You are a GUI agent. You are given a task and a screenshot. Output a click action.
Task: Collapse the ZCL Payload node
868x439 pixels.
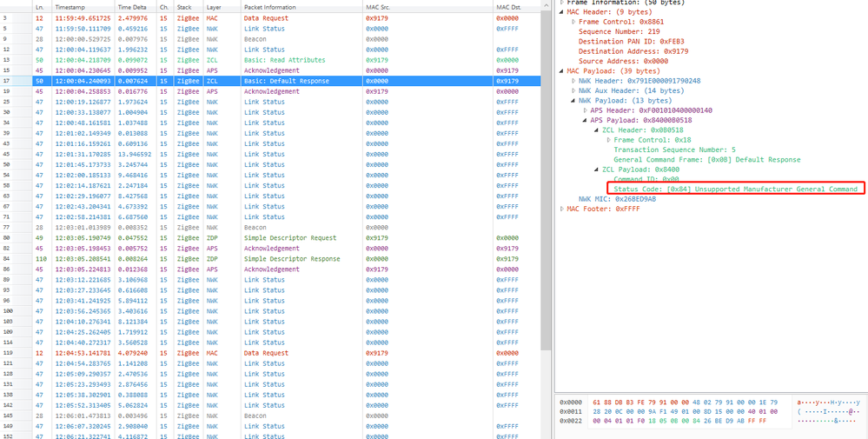tap(597, 170)
